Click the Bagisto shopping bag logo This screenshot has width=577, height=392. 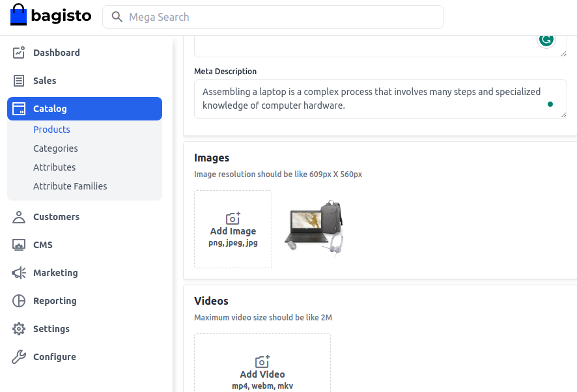(x=17, y=14)
